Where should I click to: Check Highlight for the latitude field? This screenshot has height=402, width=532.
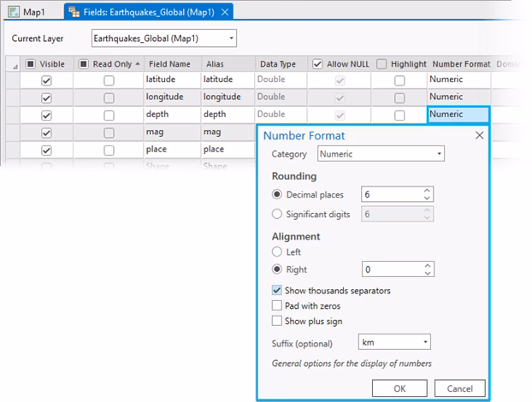[x=399, y=80]
